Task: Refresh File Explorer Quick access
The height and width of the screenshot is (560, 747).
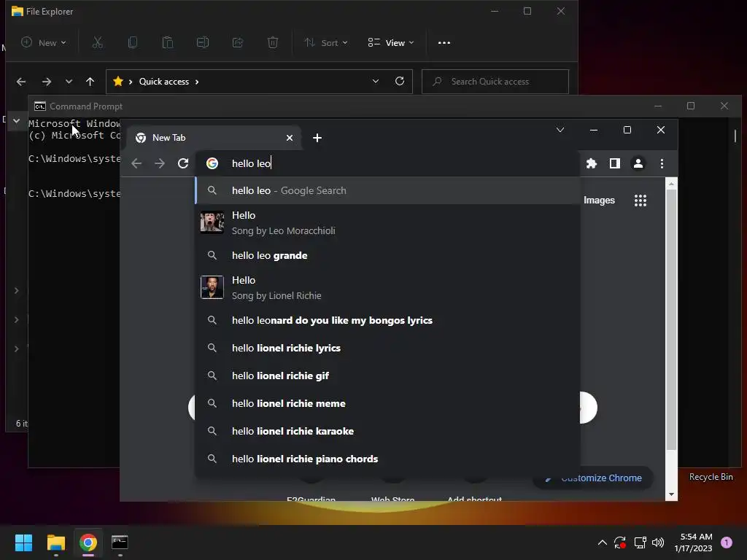Action: point(400,82)
